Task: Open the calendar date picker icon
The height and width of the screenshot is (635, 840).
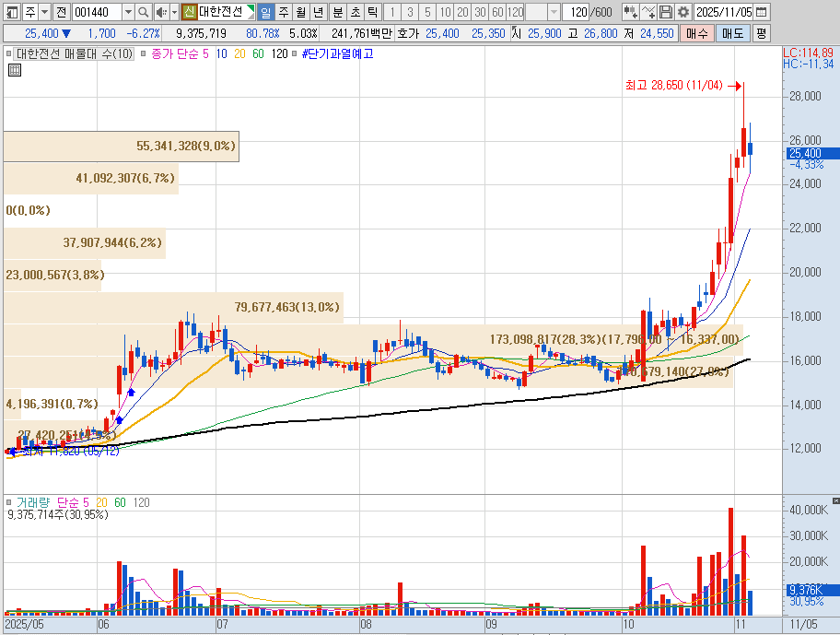Action: coord(761,12)
